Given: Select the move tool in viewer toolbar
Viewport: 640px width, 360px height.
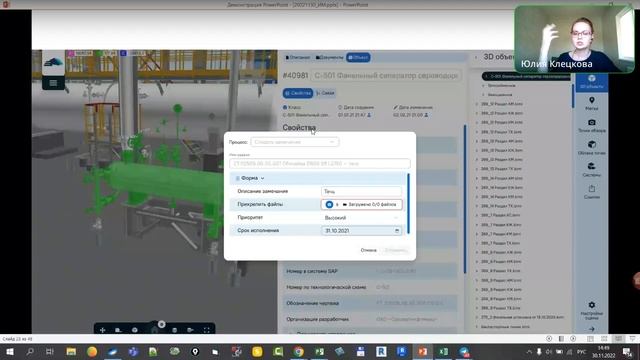Looking at the screenshot, I should 102,330.
